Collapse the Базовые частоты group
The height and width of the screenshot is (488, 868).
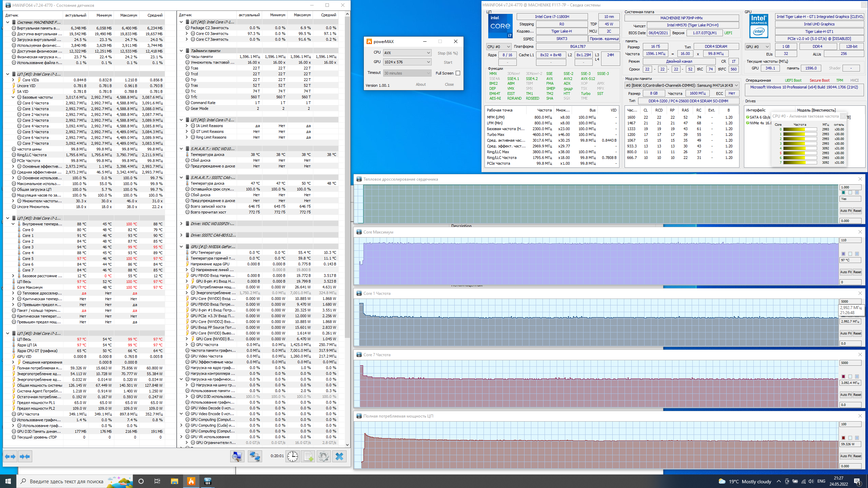click(13, 97)
